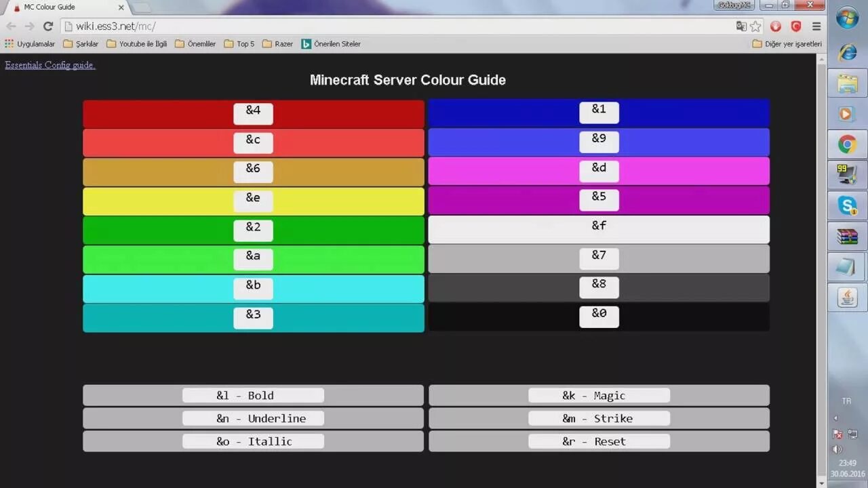Open Diğer yer işaretleri folder

point(787,44)
